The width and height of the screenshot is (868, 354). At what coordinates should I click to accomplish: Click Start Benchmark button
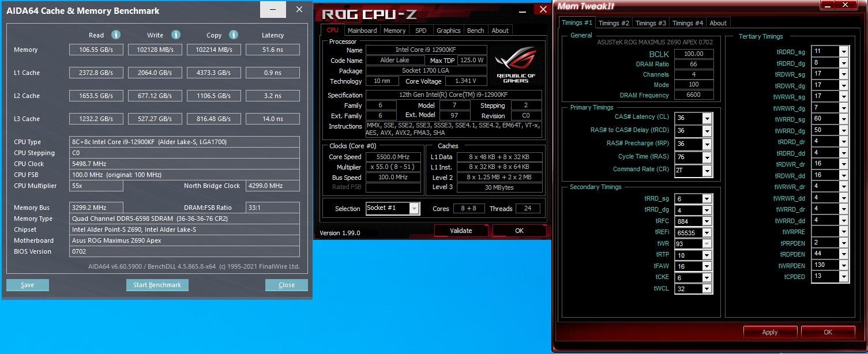pos(157,285)
